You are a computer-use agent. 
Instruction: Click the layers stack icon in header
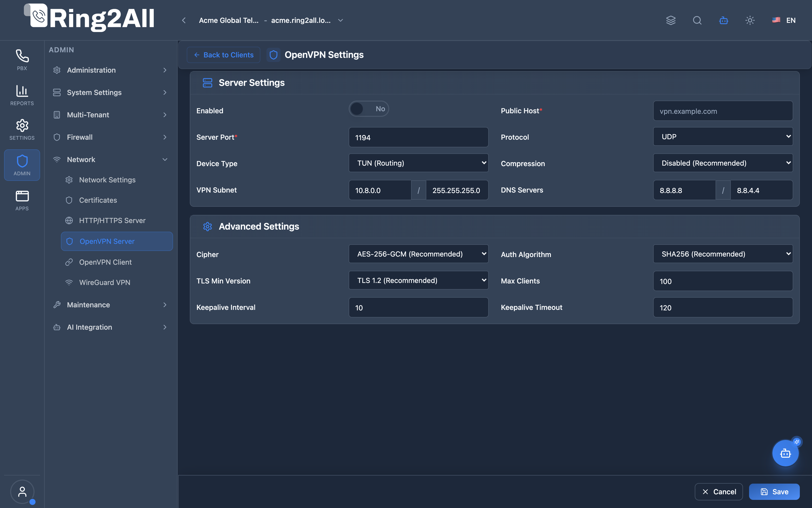point(671,20)
